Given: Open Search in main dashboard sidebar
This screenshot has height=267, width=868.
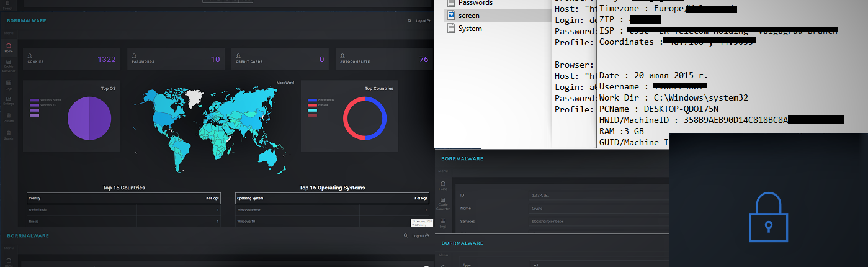Looking at the screenshot, I should 9,135.
